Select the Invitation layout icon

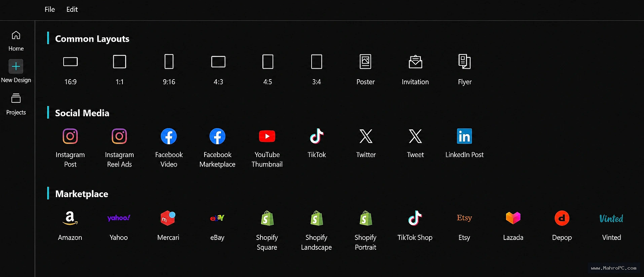coord(415,62)
